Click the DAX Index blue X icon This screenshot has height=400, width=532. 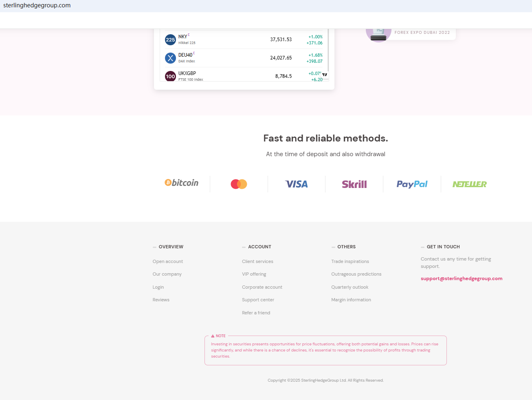pos(170,58)
